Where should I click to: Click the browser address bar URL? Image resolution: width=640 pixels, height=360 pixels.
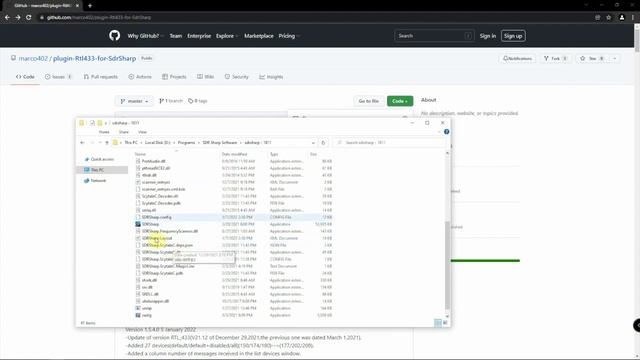point(99,18)
